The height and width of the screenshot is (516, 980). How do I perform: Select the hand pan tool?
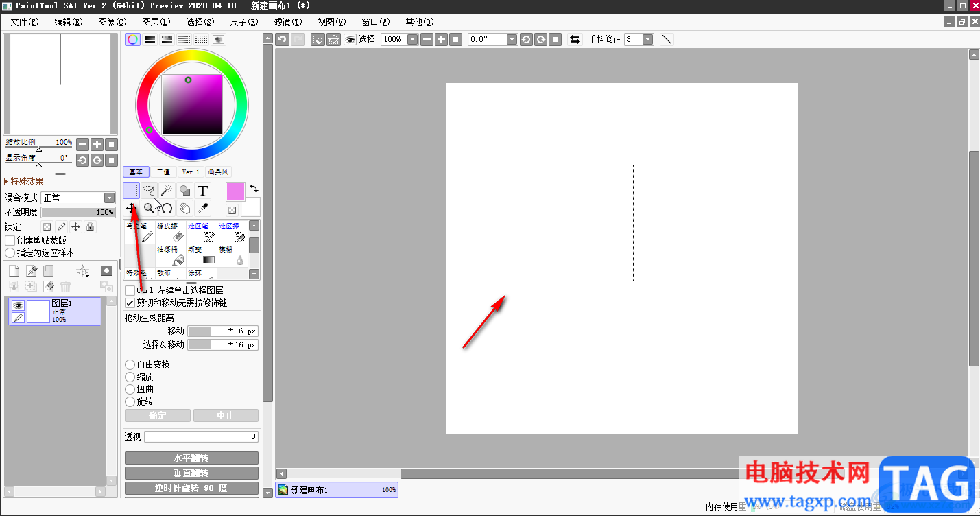184,208
